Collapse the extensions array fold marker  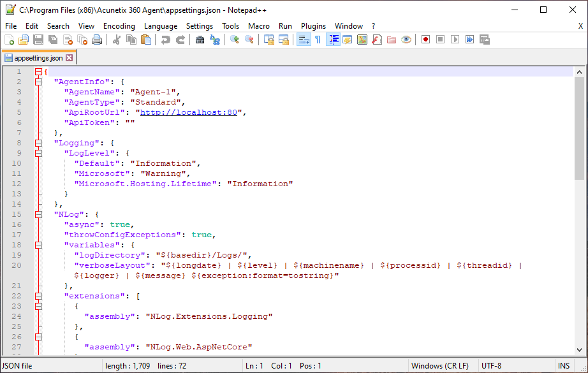[38, 296]
